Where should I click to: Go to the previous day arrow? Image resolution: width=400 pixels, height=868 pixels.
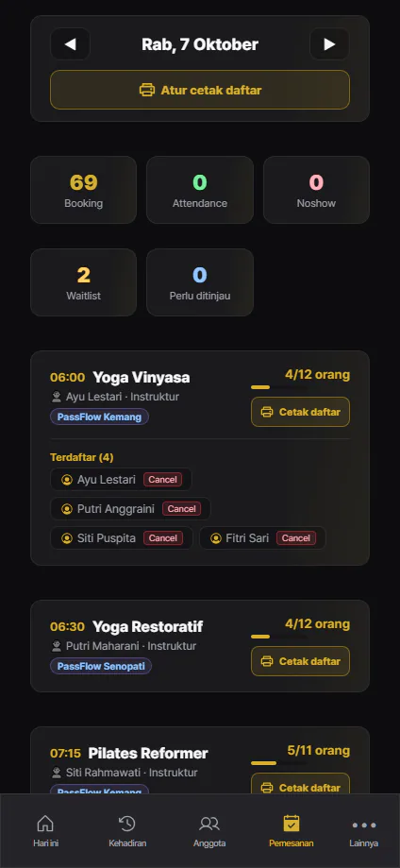70,44
